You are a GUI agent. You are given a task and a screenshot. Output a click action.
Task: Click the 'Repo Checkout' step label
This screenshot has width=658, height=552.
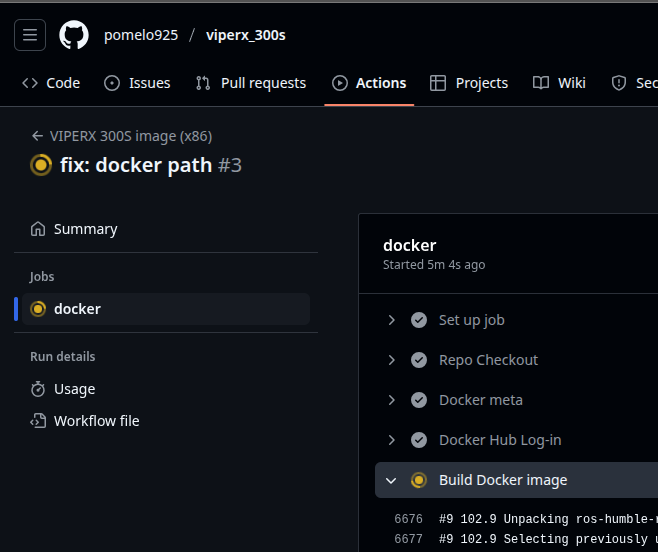pos(488,360)
